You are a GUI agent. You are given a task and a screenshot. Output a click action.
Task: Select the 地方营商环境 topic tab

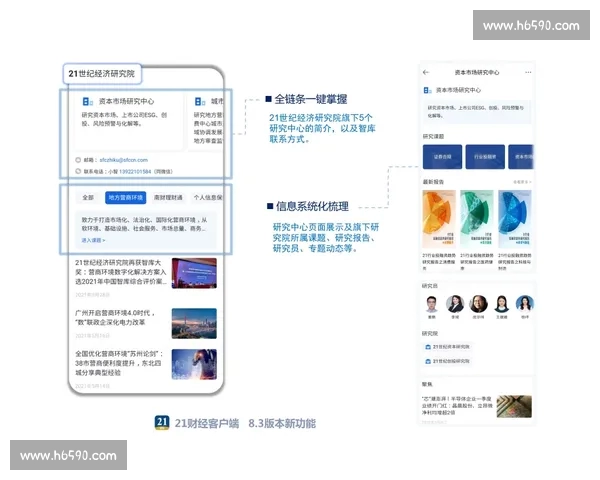tap(126, 198)
